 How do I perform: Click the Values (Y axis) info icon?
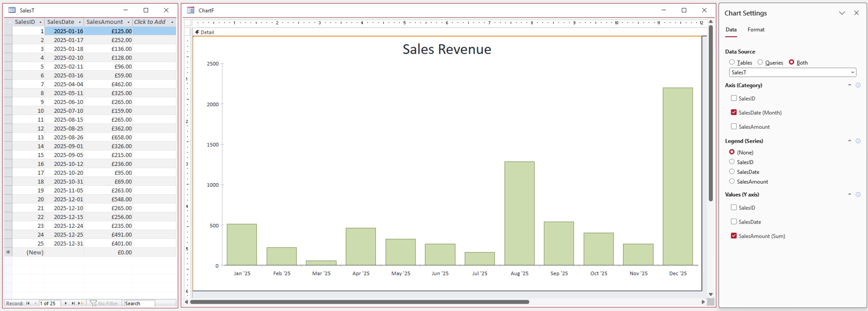[x=858, y=195]
